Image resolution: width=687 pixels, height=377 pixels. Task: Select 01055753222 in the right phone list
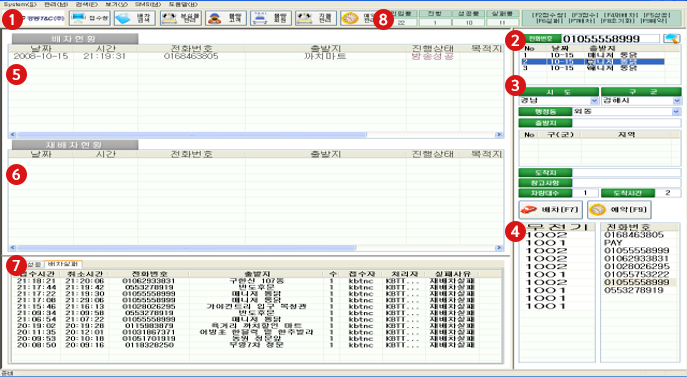[637, 274]
